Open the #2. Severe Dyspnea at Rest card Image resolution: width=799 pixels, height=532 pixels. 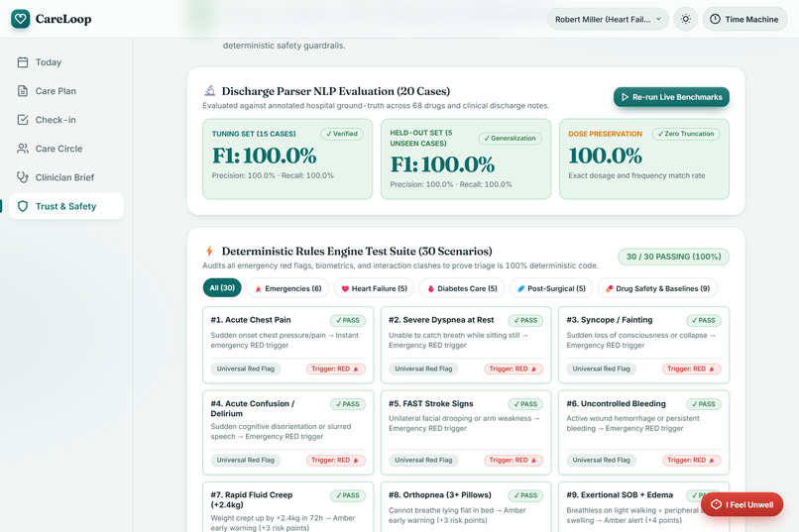coord(466,345)
